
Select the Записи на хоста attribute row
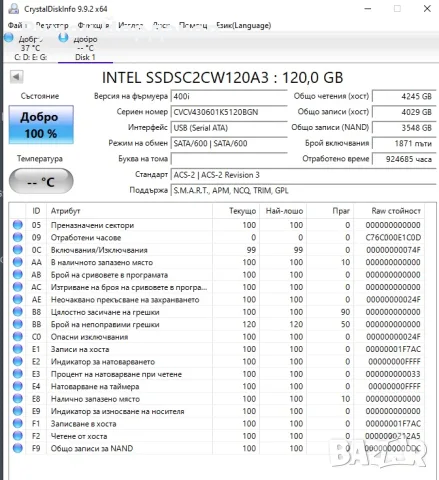point(217,349)
